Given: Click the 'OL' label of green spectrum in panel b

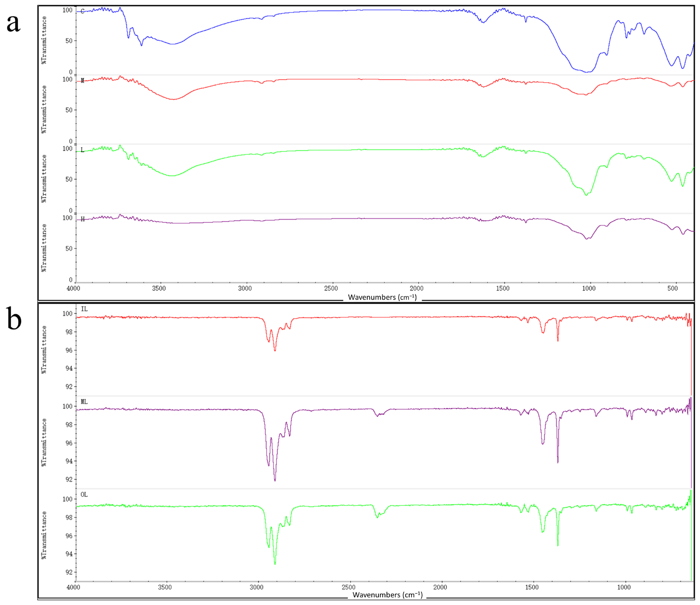Looking at the screenshot, I should point(84,495).
